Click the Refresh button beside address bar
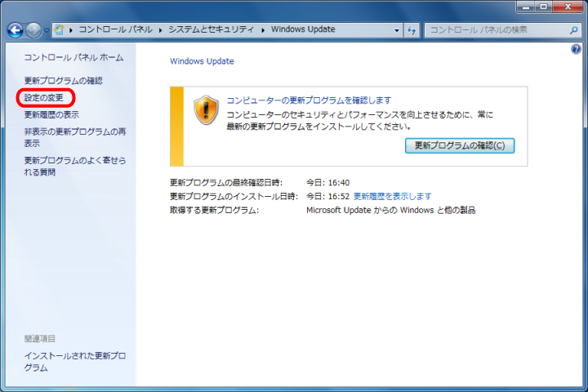This screenshot has width=588, height=392. tap(412, 30)
